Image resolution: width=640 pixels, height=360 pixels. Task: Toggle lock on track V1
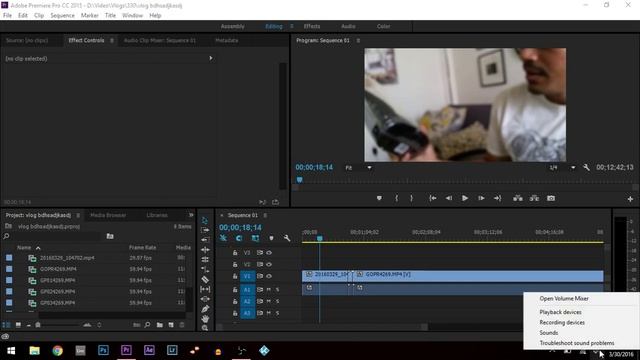click(235, 276)
